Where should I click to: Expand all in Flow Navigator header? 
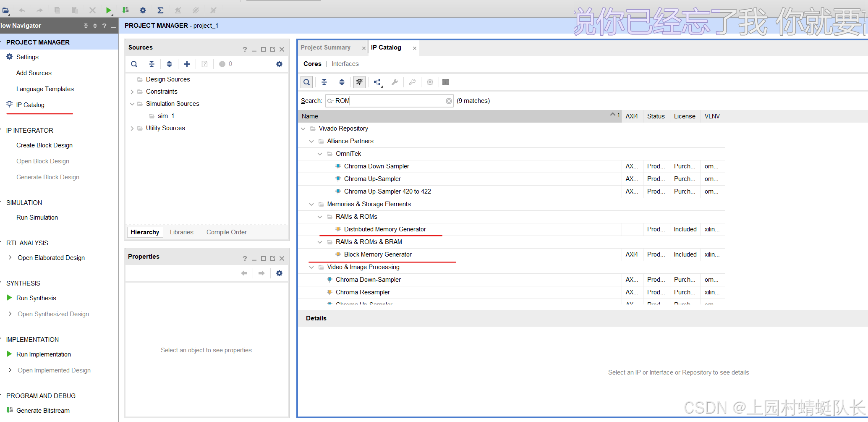tap(95, 26)
